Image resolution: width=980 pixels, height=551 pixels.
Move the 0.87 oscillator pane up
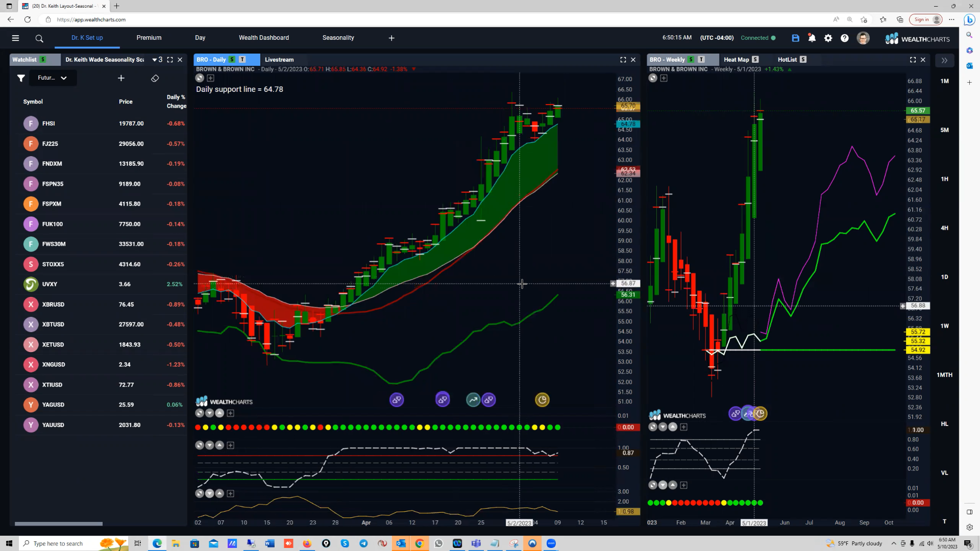(x=219, y=445)
